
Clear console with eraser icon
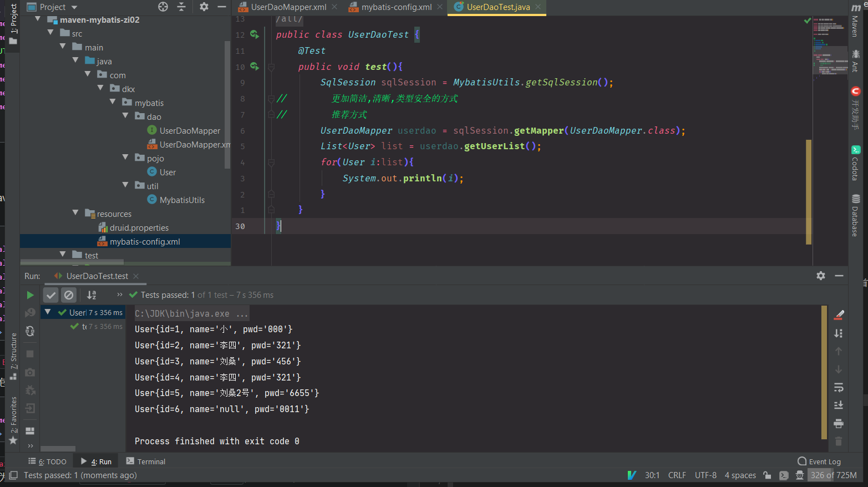pyautogui.click(x=839, y=315)
